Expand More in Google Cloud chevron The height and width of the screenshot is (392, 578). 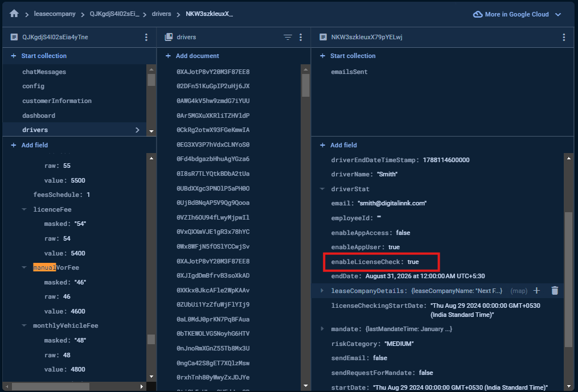[x=558, y=14]
